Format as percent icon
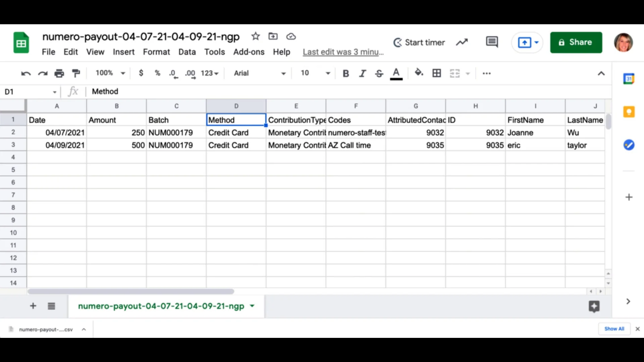This screenshot has width=644, height=362. [157, 73]
